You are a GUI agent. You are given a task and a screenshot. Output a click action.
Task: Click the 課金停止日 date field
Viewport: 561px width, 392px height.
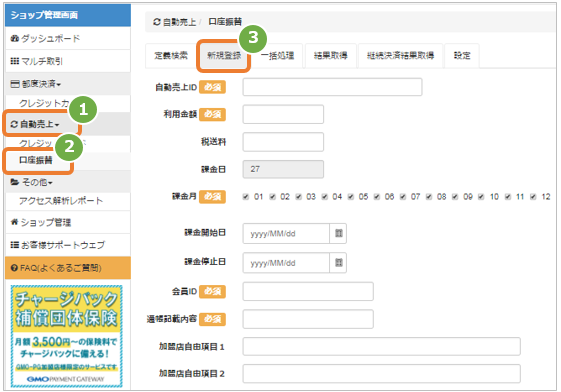click(286, 263)
